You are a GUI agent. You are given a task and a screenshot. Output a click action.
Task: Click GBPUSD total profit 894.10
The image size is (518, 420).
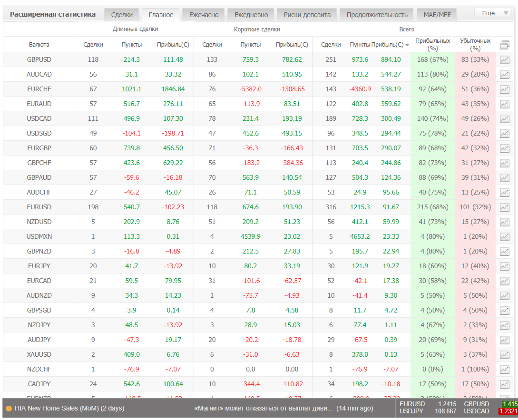point(391,60)
